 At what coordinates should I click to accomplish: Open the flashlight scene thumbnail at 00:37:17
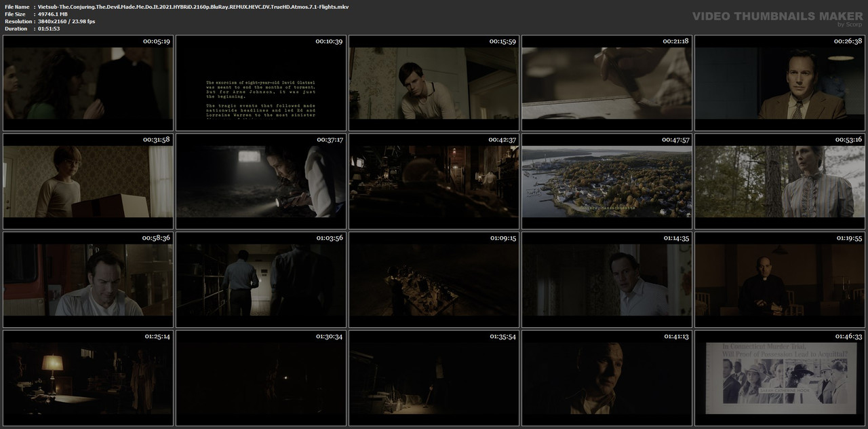(261, 181)
